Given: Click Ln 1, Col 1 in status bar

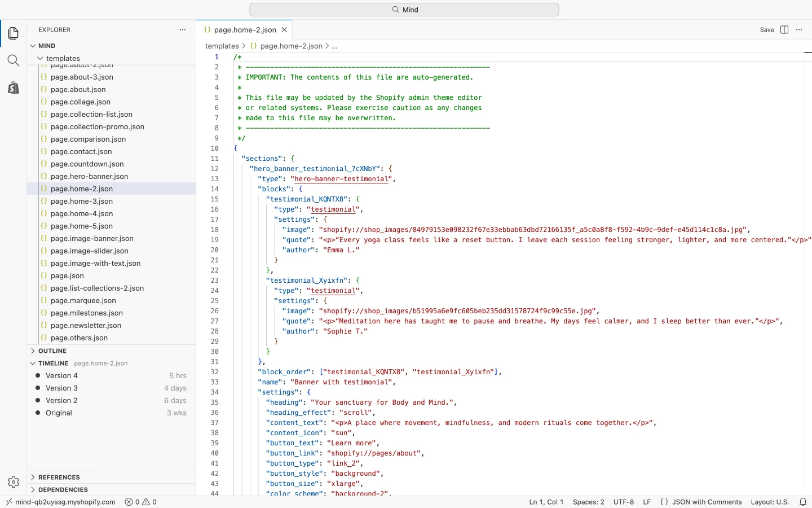Looking at the screenshot, I should point(546,502).
